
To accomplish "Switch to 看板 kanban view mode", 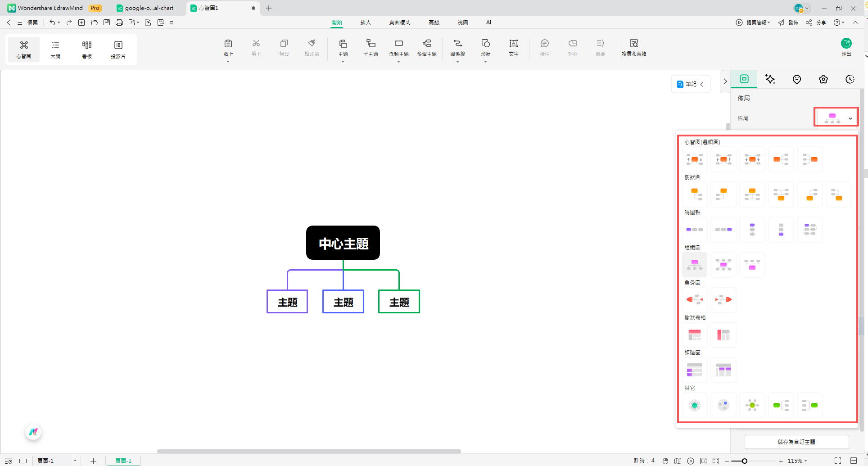I will click(x=87, y=49).
